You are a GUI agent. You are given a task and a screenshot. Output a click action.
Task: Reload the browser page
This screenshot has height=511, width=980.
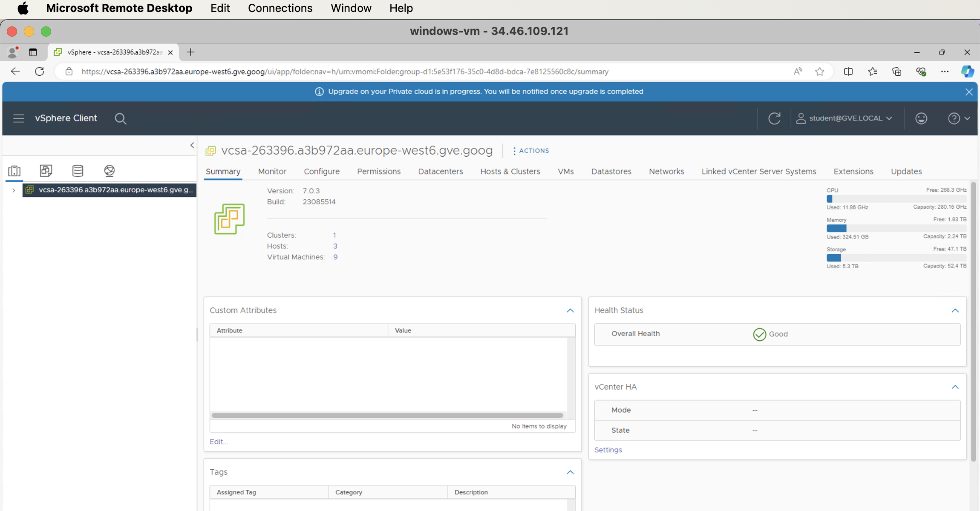(x=40, y=72)
